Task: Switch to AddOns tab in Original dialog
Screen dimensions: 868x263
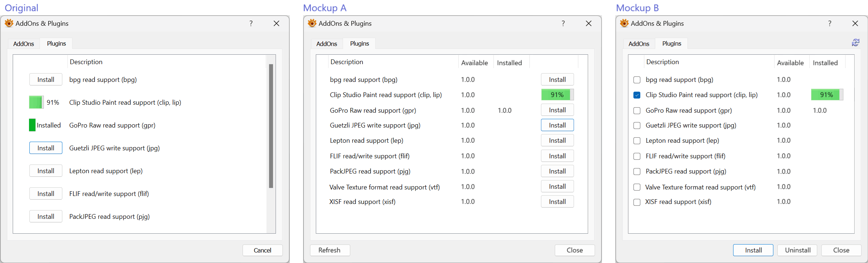Action: [24, 44]
